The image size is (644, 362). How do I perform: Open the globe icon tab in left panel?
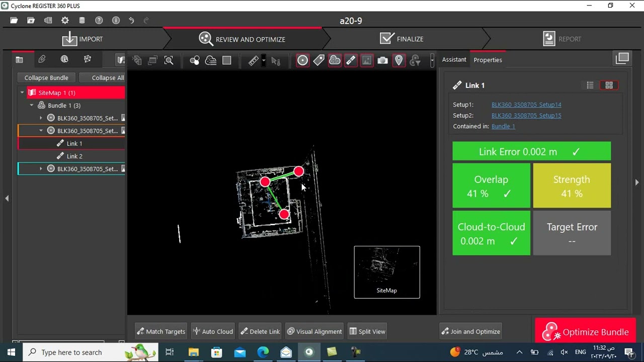click(x=64, y=59)
